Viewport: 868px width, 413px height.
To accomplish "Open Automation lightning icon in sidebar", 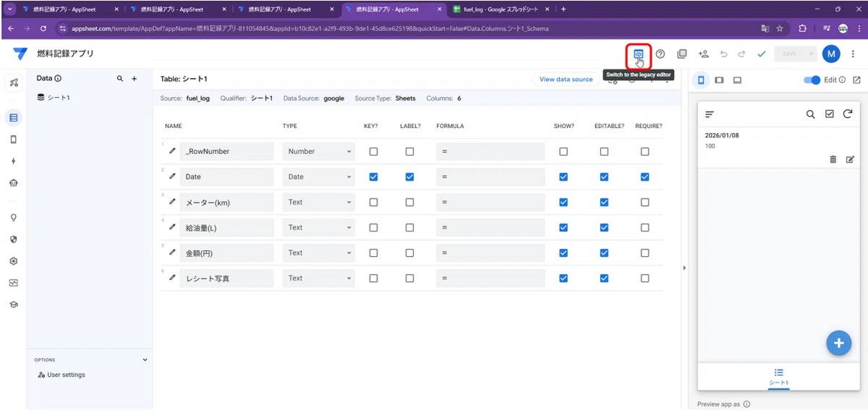I will point(14,161).
